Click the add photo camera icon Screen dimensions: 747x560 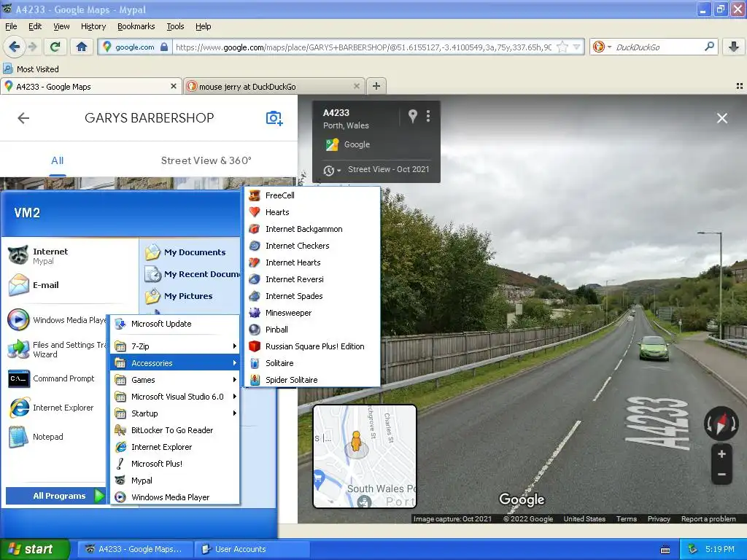coord(274,117)
